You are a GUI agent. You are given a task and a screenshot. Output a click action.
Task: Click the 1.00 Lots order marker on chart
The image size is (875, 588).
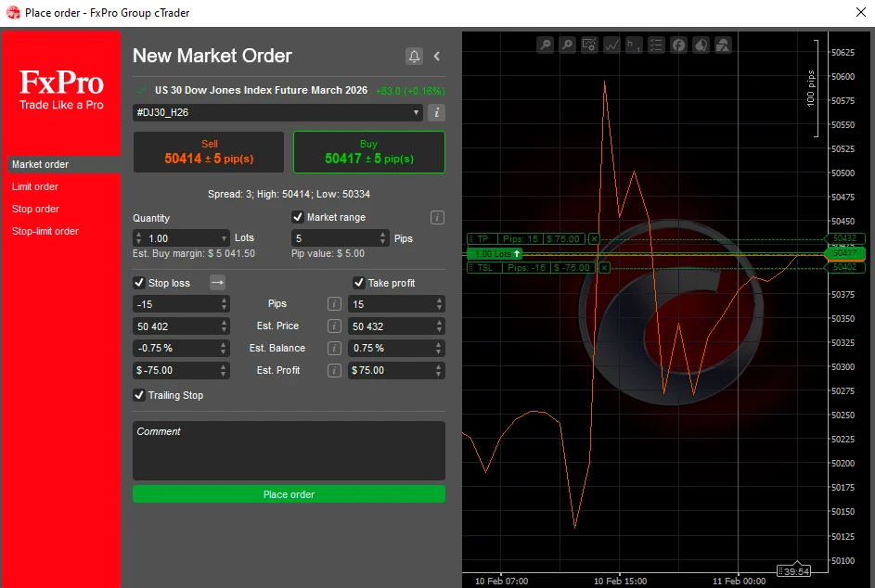[495, 254]
